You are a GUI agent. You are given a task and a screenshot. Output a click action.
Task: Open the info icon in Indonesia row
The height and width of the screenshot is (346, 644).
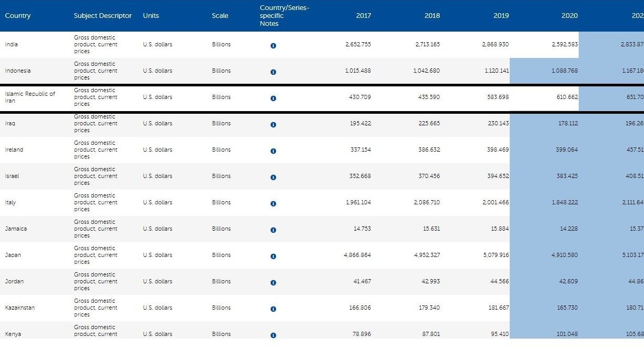[x=273, y=72]
